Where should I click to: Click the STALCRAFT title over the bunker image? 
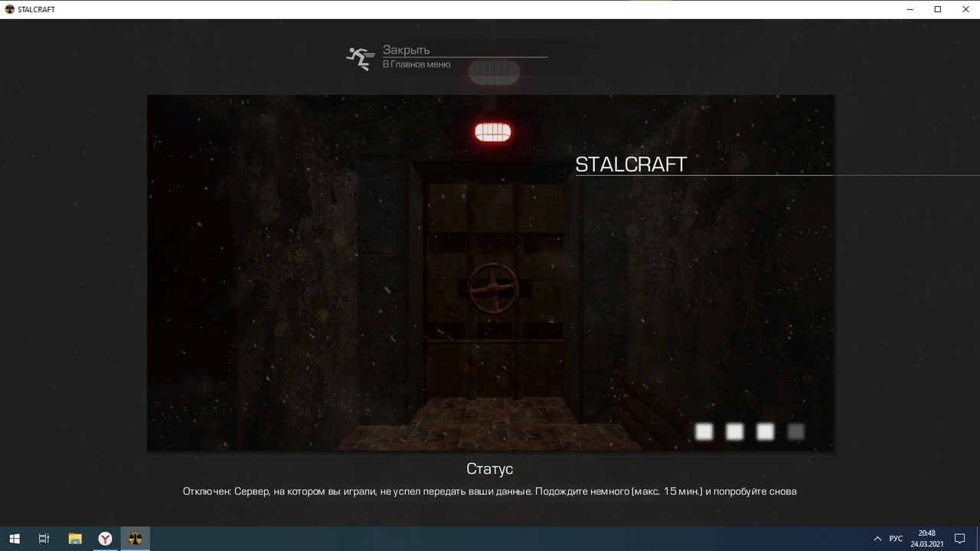[x=631, y=164]
